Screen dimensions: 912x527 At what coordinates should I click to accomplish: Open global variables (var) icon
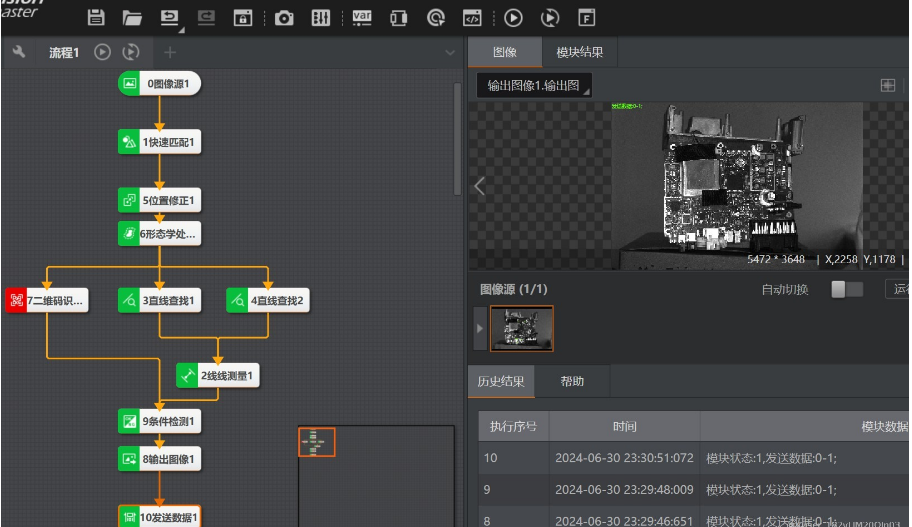[361, 17]
